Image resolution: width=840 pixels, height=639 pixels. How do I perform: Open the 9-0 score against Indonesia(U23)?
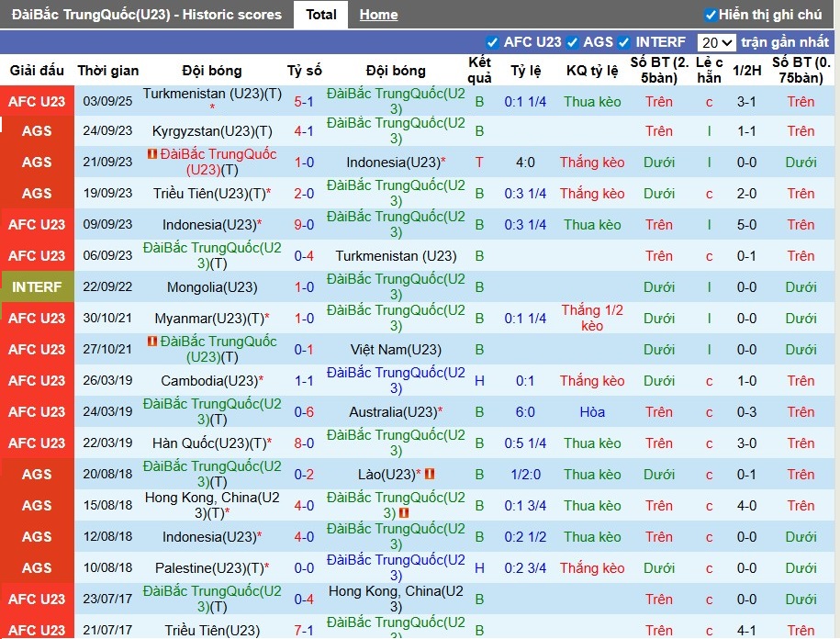coord(304,225)
